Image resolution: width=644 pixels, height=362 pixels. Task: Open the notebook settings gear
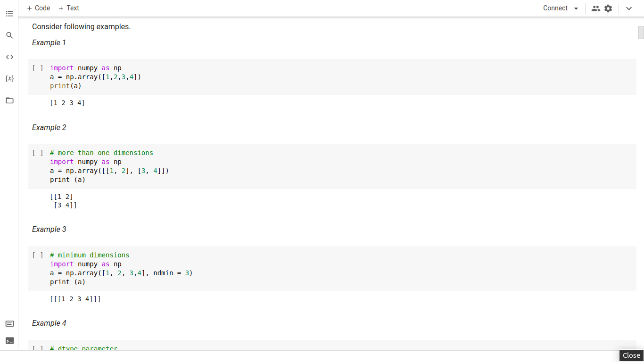pos(608,8)
